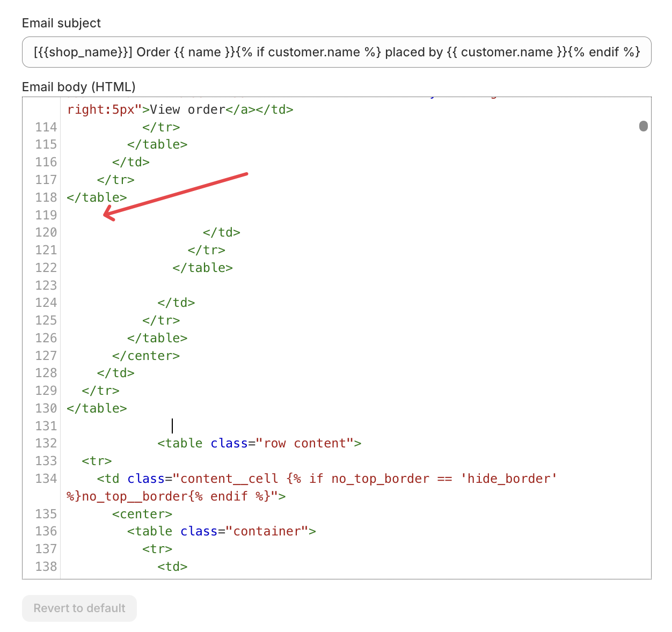Click the <tr> tag on line 137
The image size is (672, 632).
(x=157, y=549)
